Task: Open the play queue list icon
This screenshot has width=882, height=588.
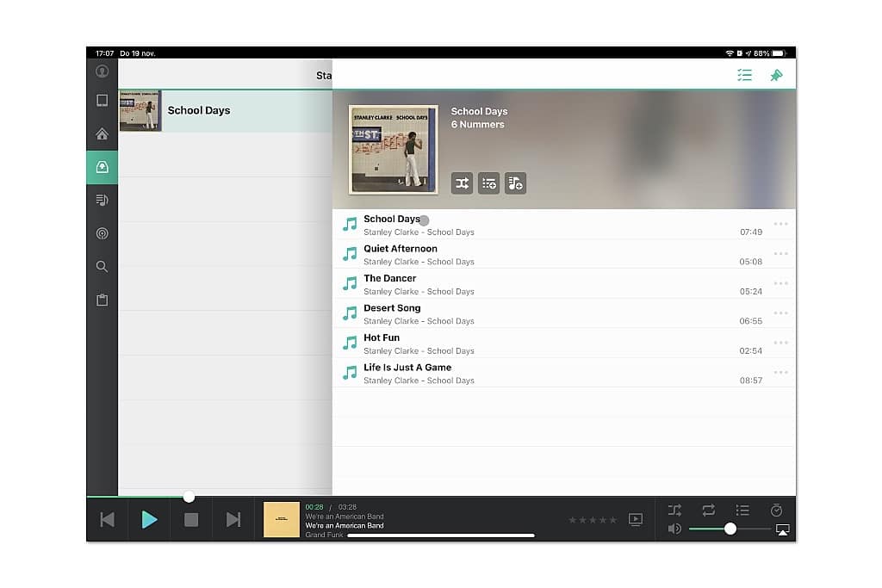Action: (742, 510)
